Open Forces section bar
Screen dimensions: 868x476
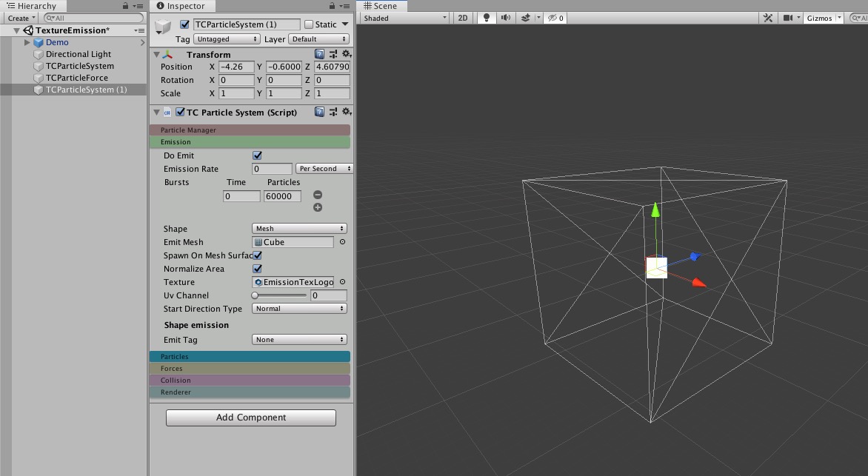coord(250,368)
